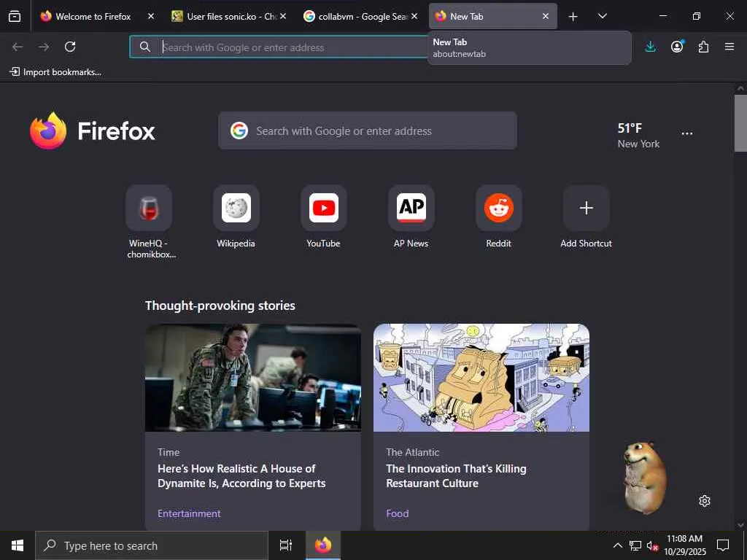Click the Windows taskbar search box
Viewport: 747px width, 560px height.
click(x=152, y=545)
